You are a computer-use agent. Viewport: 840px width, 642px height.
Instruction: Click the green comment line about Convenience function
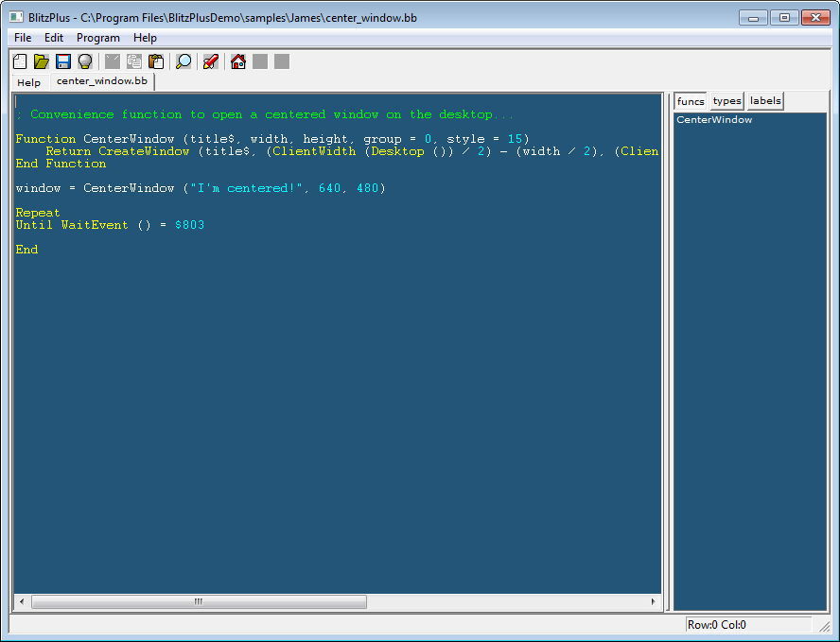click(x=265, y=114)
